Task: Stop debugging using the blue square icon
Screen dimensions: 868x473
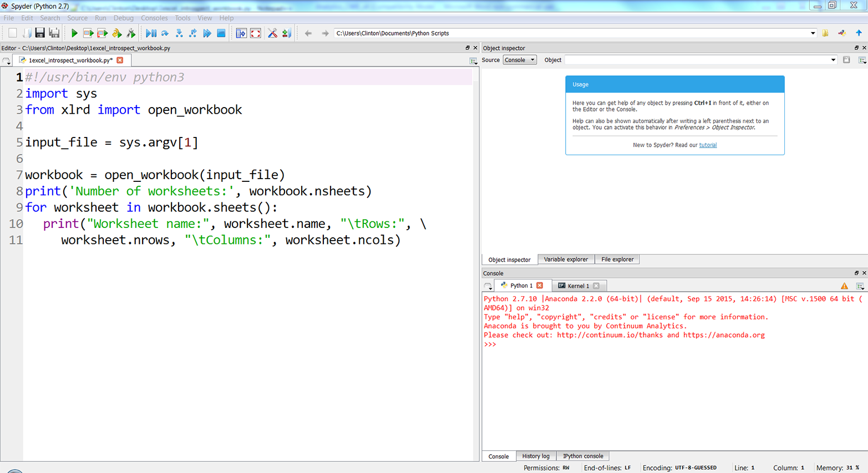Action: pos(221,33)
